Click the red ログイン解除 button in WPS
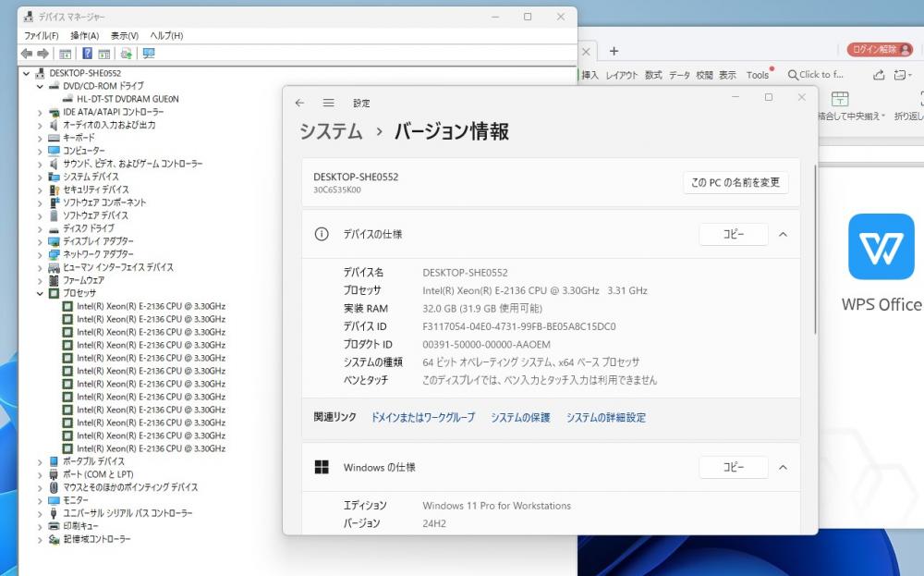Screen dimensions: 924x576 (880, 50)
